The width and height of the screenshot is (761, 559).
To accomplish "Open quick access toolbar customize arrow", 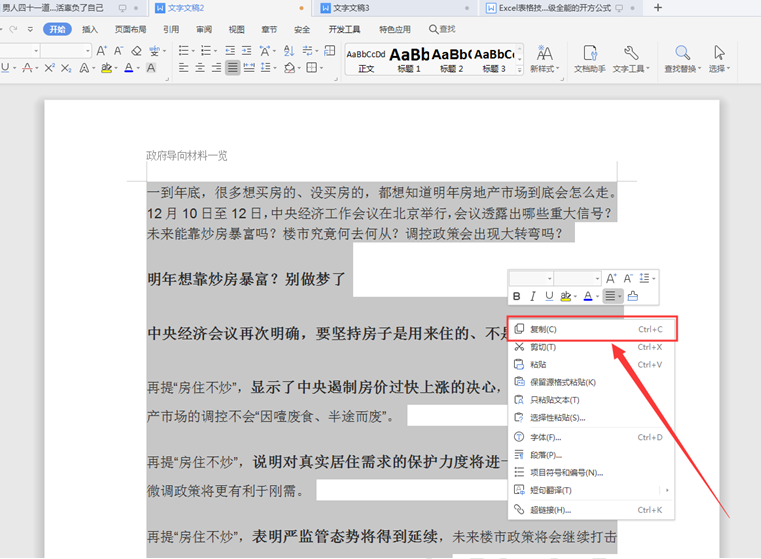I will (30, 29).
